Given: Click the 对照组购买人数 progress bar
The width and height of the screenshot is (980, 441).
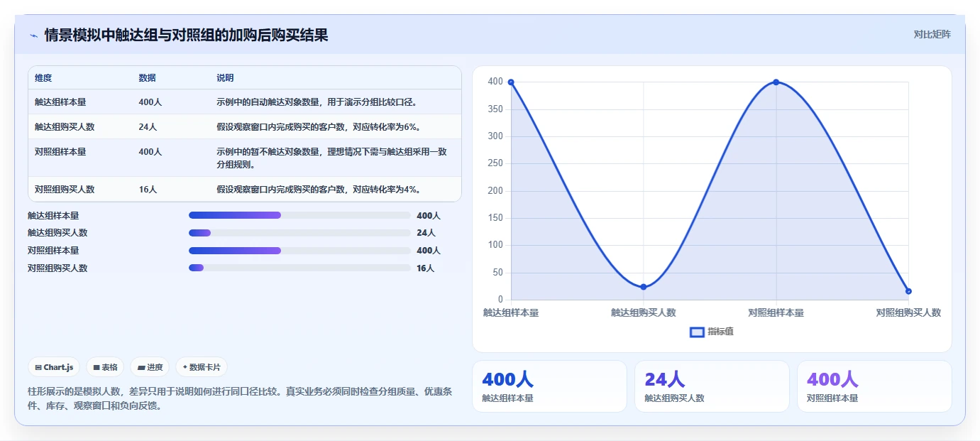Looking at the screenshot, I should click(299, 268).
